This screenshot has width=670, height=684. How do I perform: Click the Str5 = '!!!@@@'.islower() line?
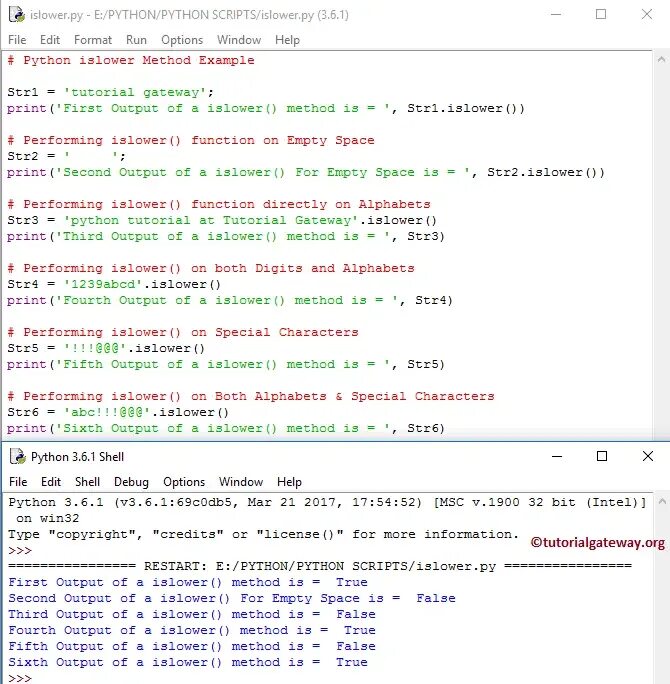tap(106, 349)
